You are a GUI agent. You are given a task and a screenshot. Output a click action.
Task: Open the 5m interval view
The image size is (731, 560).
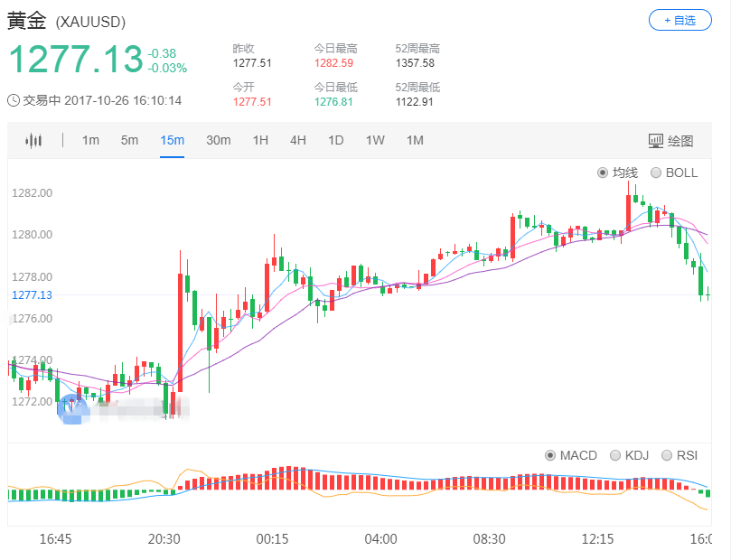click(128, 140)
